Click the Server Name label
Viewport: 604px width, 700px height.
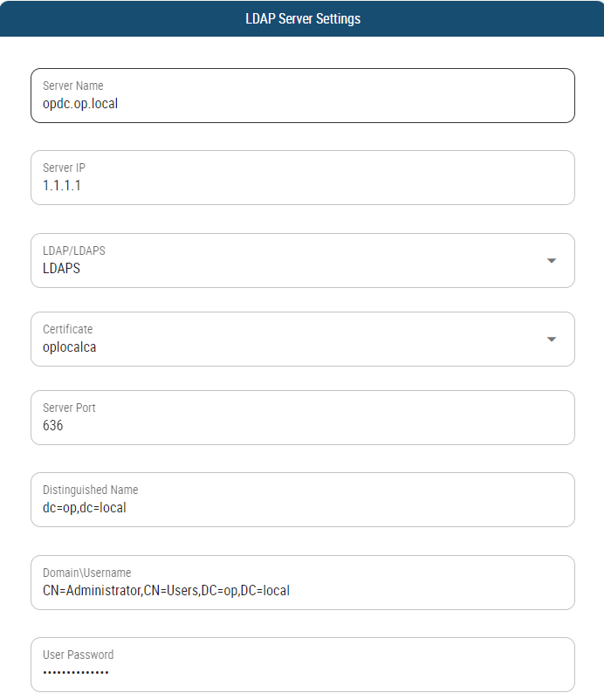point(73,86)
